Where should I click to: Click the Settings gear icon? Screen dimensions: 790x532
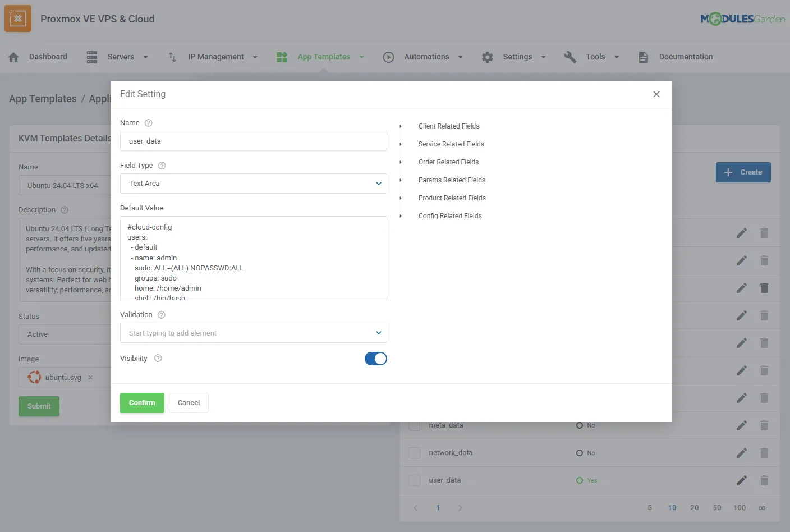pos(488,57)
